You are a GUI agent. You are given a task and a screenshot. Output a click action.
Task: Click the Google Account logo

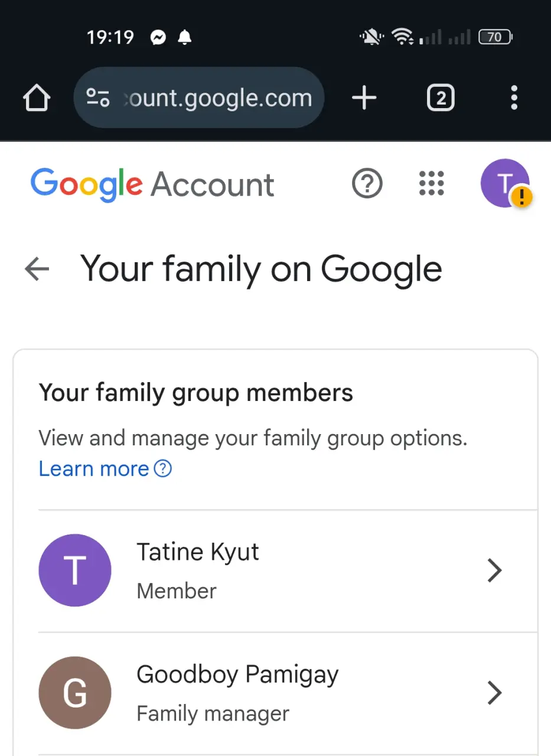[152, 185]
